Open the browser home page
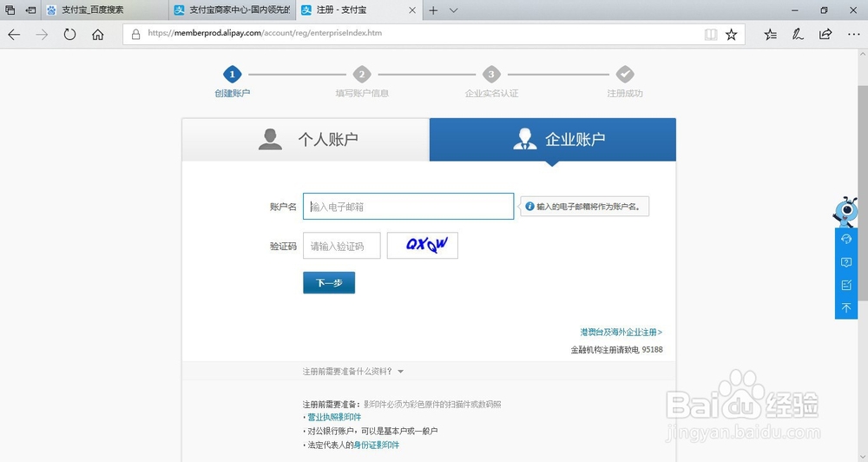868x462 pixels. [x=98, y=35]
